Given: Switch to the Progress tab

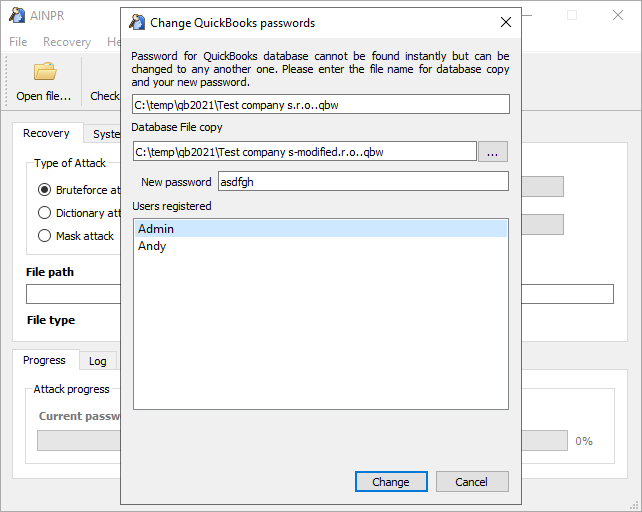Looking at the screenshot, I should tap(44, 360).
